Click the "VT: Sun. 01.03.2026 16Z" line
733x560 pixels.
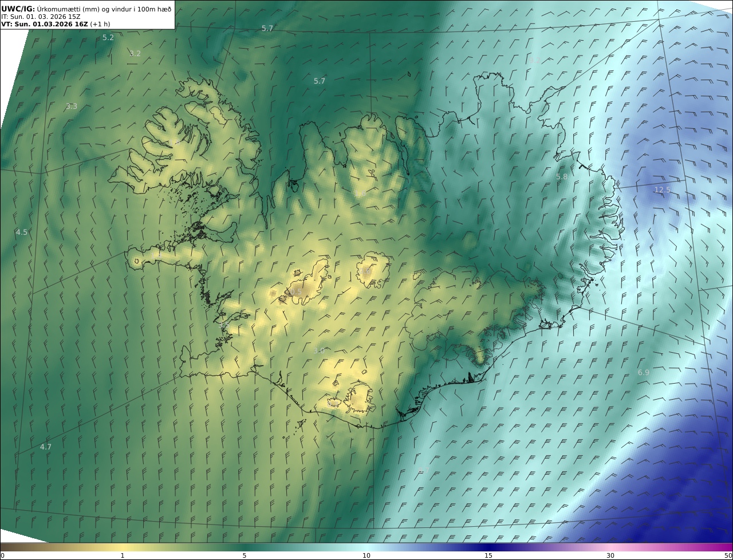(56, 24)
